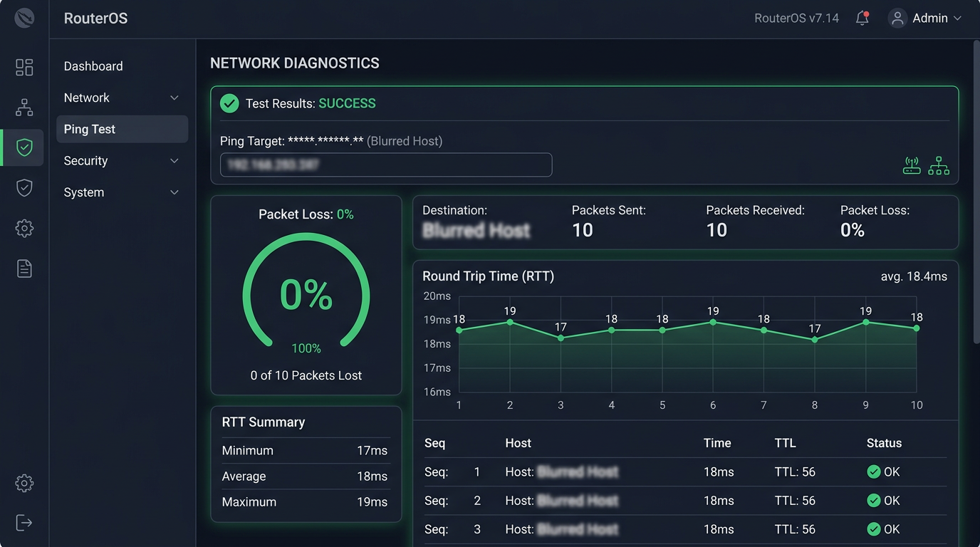This screenshot has height=547, width=980.
Task: Click the Minimum 17ms row in RTT Summary
Action: tap(305, 451)
